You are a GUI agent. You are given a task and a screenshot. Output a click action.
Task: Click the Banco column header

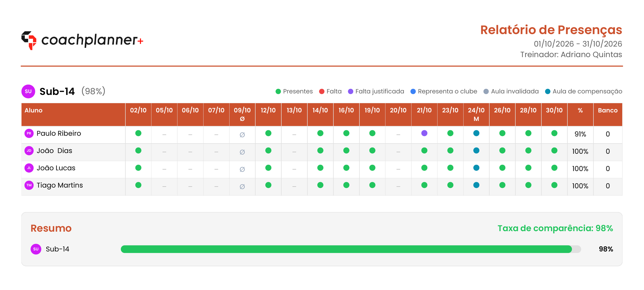click(x=608, y=115)
